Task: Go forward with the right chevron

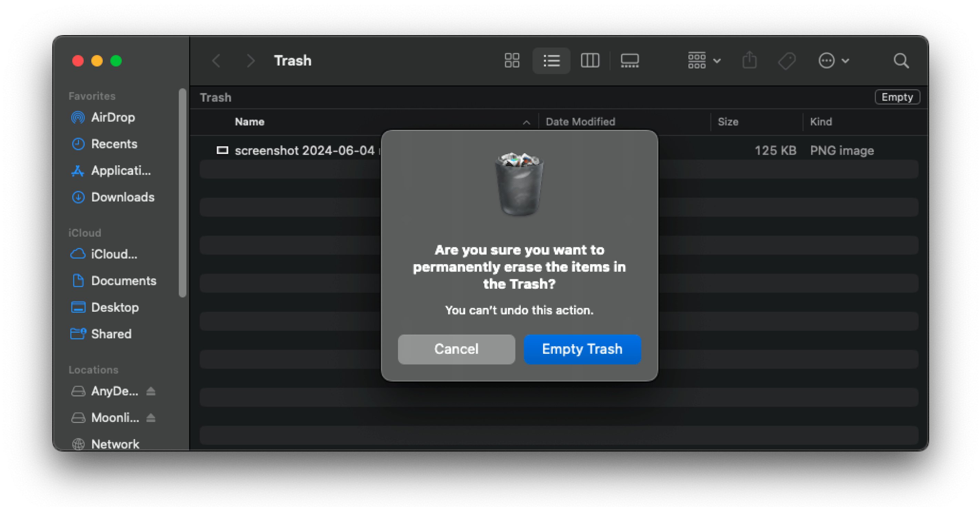Action: coord(250,61)
